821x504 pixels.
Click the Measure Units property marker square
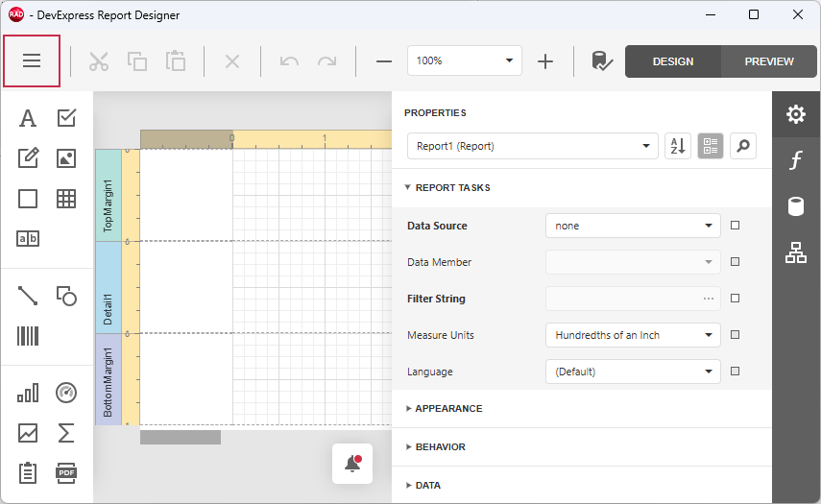click(x=736, y=334)
